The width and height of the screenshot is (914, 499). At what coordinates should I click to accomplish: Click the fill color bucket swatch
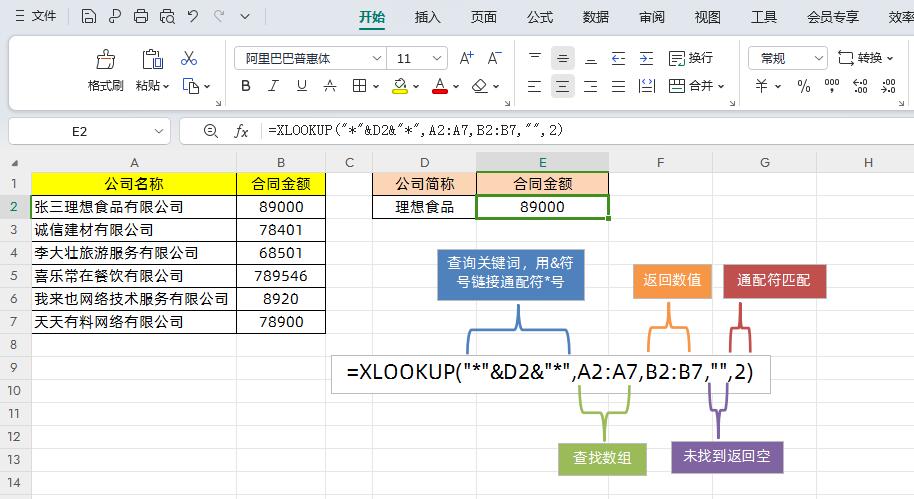[x=400, y=86]
